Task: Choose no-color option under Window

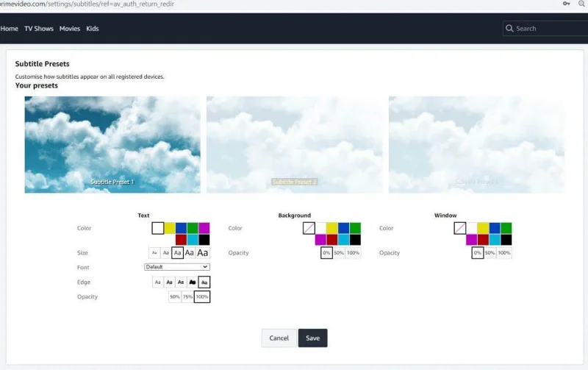Action: (x=460, y=228)
